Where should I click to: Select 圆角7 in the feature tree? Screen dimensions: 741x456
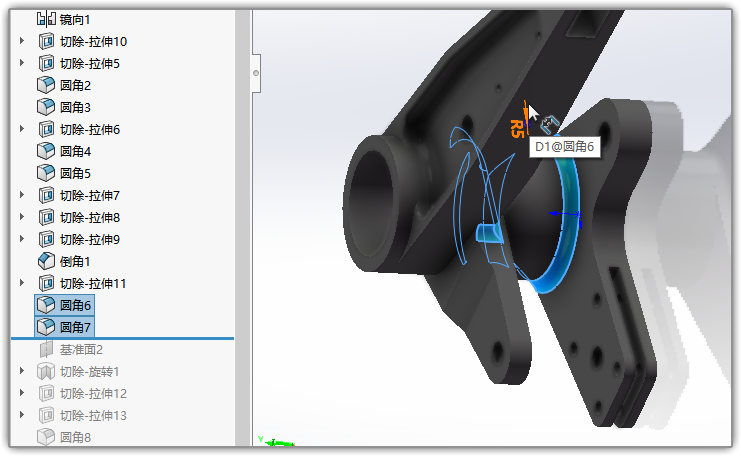point(75,327)
